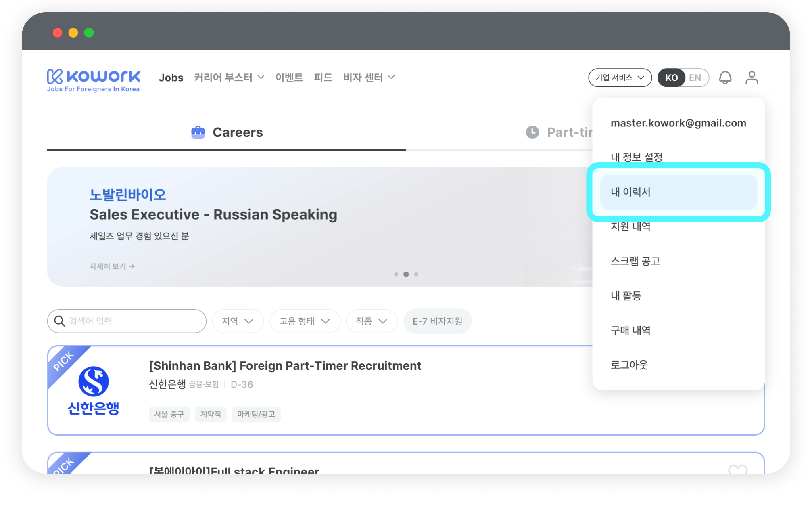This screenshot has height=505, width=812.
Task: Open the 피드 navigation item
Action: (x=323, y=78)
